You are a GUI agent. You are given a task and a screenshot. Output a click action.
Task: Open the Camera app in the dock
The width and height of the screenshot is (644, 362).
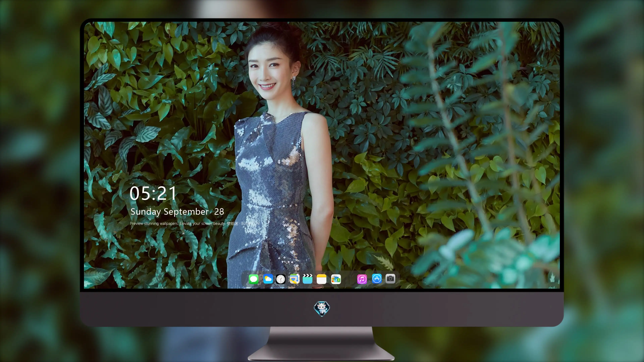[x=390, y=279]
